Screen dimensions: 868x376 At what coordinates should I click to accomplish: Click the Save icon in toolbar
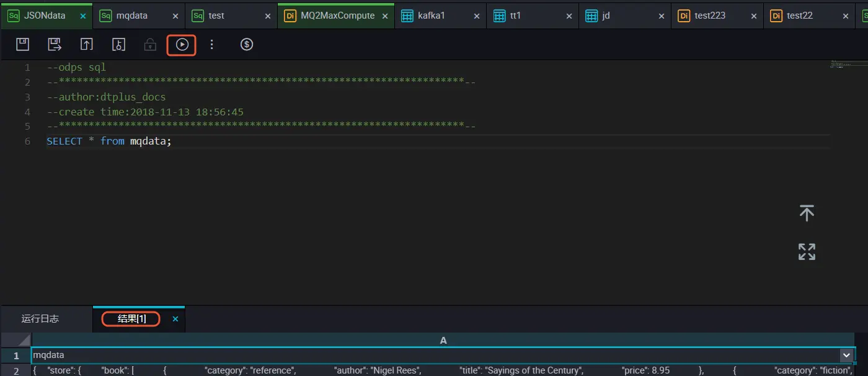[23, 44]
